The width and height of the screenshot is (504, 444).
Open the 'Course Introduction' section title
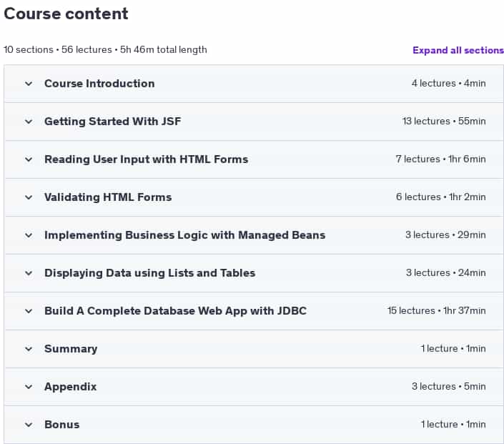tap(99, 84)
